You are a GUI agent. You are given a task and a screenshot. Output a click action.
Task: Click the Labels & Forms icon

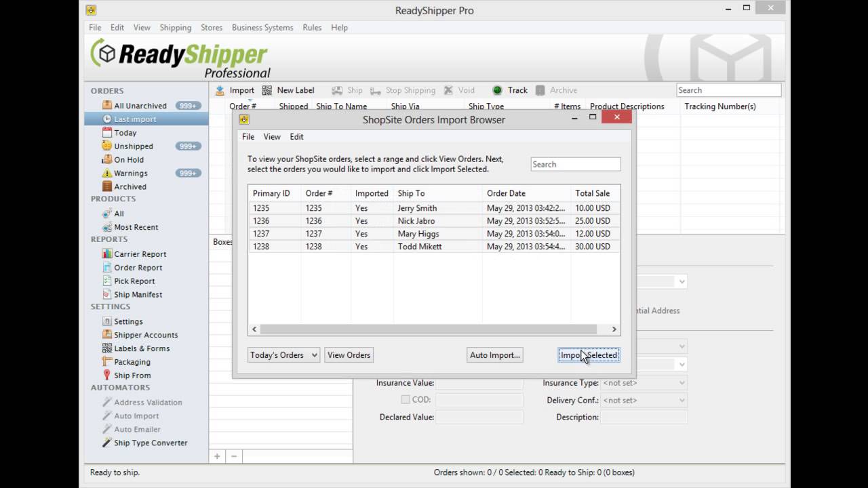(107, 348)
